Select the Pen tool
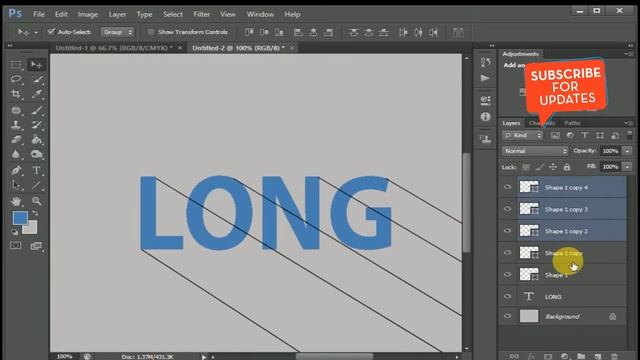Viewport: 640px width, 360px height. point(16,171)
